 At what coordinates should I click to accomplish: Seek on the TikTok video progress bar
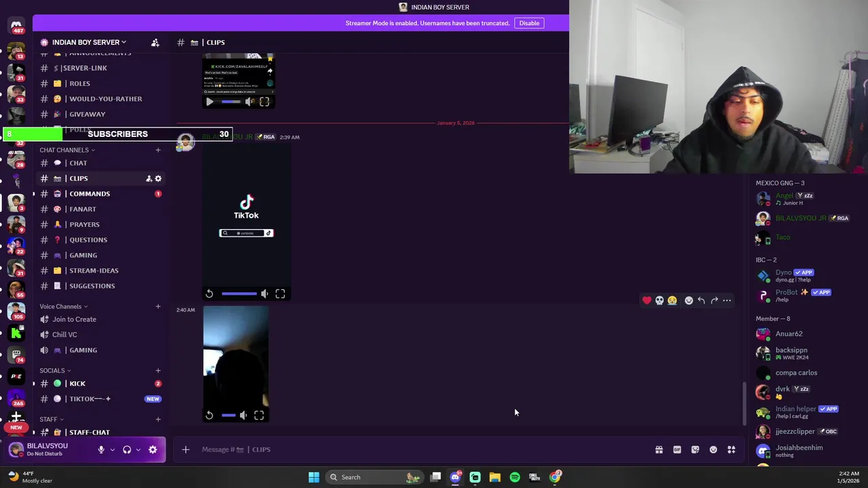(239, 293)
